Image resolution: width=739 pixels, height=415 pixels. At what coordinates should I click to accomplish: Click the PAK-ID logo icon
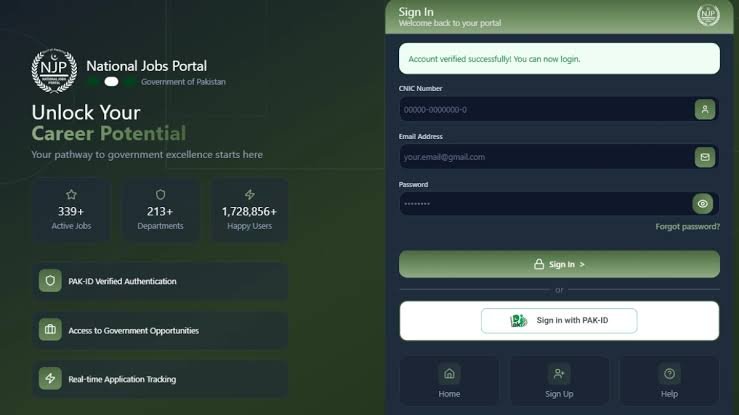coord(518,321)
